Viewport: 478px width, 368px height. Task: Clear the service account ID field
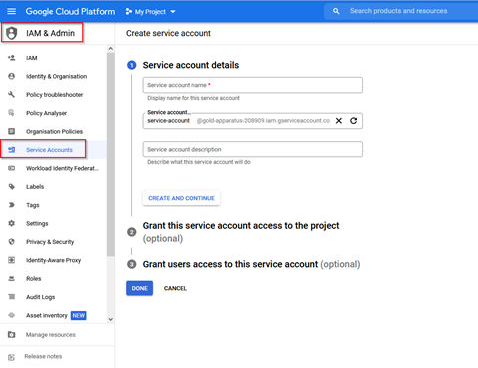coord(339,121)
